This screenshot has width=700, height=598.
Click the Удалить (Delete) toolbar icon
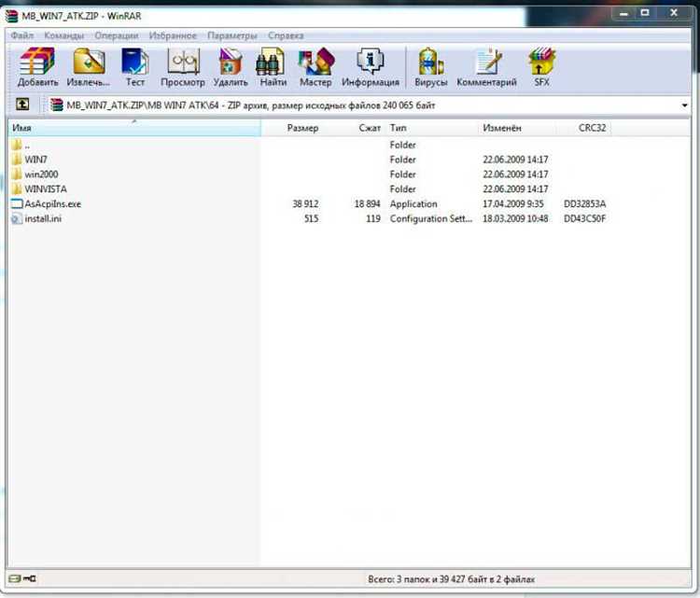(x=231, y=62)
